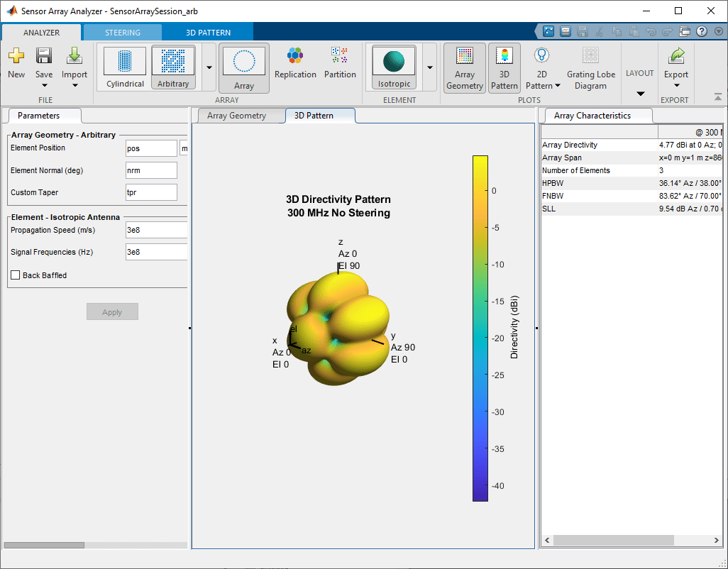Switch to the Array Geometry figure tab
728x569 pixels.
tap(236, 116)
